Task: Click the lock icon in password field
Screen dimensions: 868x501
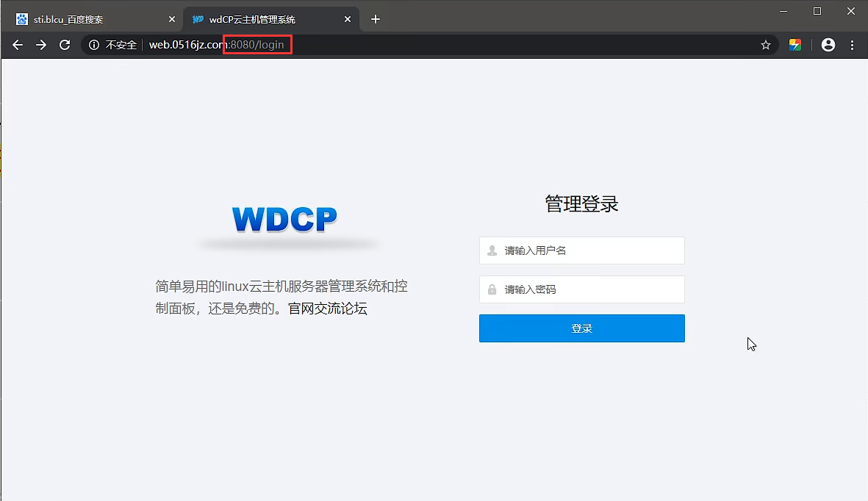Action: click(492, 289)
